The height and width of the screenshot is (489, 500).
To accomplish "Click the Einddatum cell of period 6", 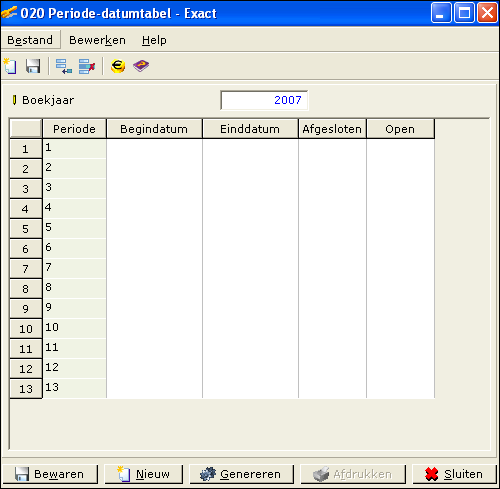I will pyautogui.click(x=250, y=249).
